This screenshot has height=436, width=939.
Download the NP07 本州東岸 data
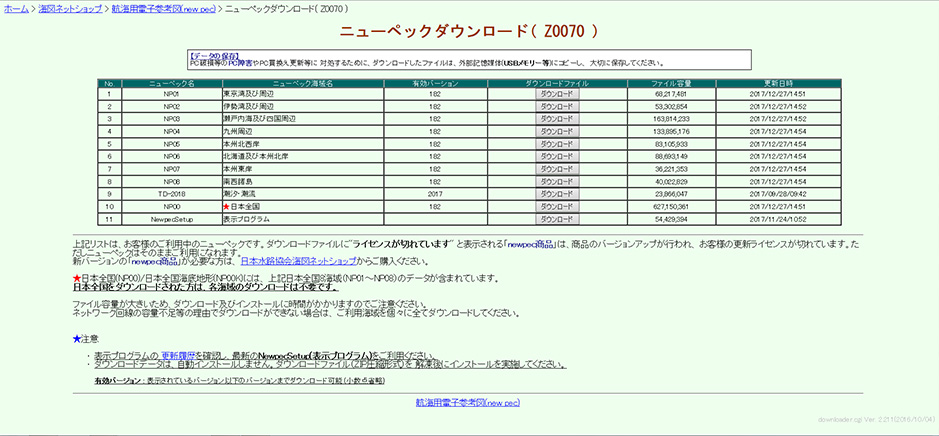[x=558, y=169]
